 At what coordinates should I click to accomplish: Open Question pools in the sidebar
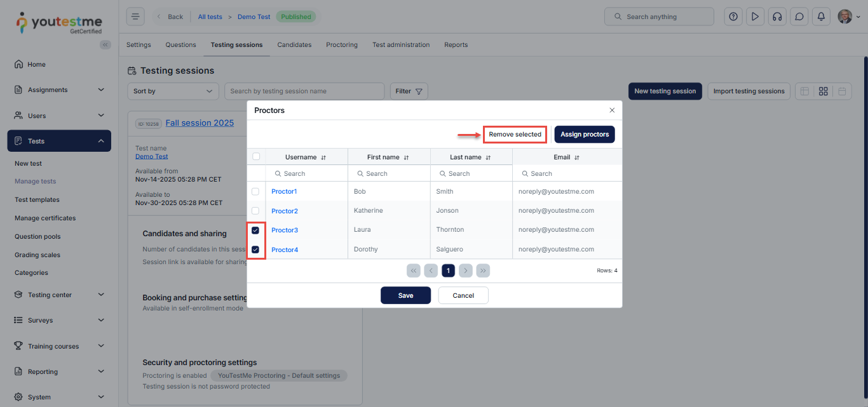point(37,236)
